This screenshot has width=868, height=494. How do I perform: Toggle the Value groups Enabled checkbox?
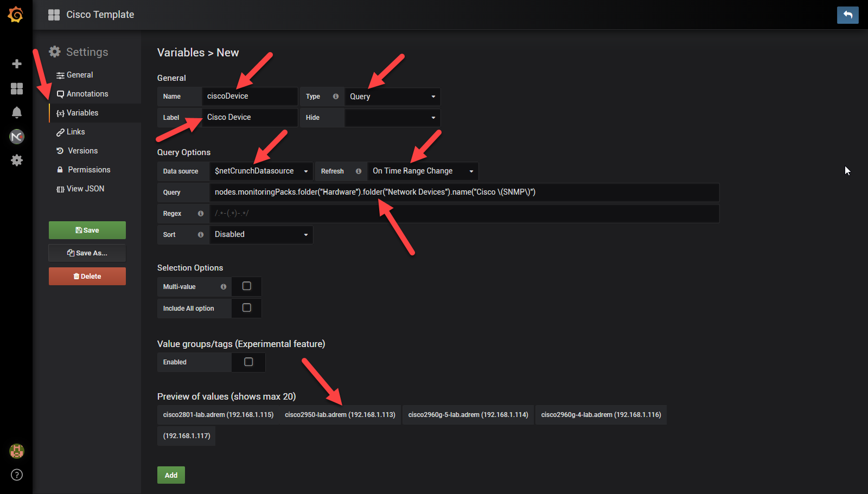(248, 362)
